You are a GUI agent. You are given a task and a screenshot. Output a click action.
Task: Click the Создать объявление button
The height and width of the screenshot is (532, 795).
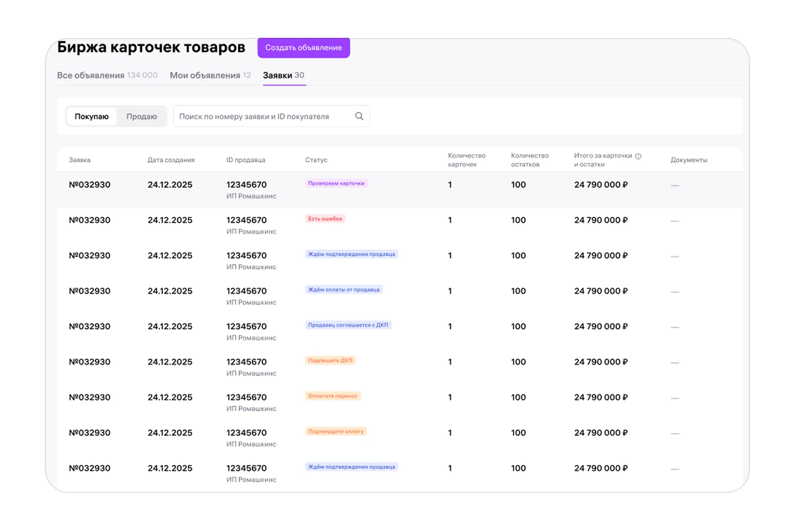pyautogui.click(x=304, y=47)
